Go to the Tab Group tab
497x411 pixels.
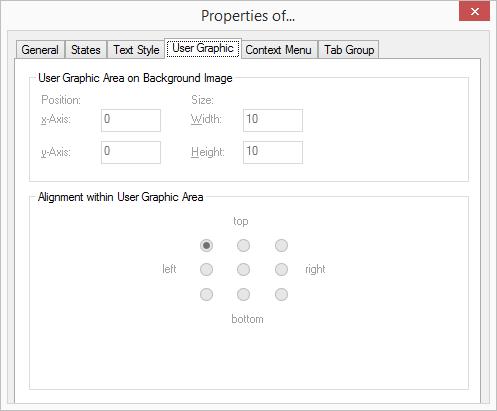tap(349, 50)
